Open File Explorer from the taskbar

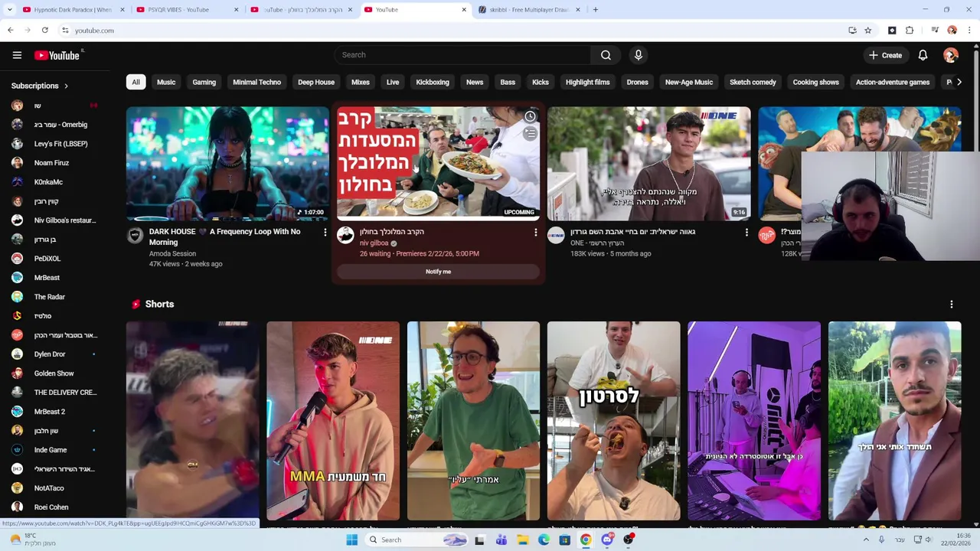522,540
